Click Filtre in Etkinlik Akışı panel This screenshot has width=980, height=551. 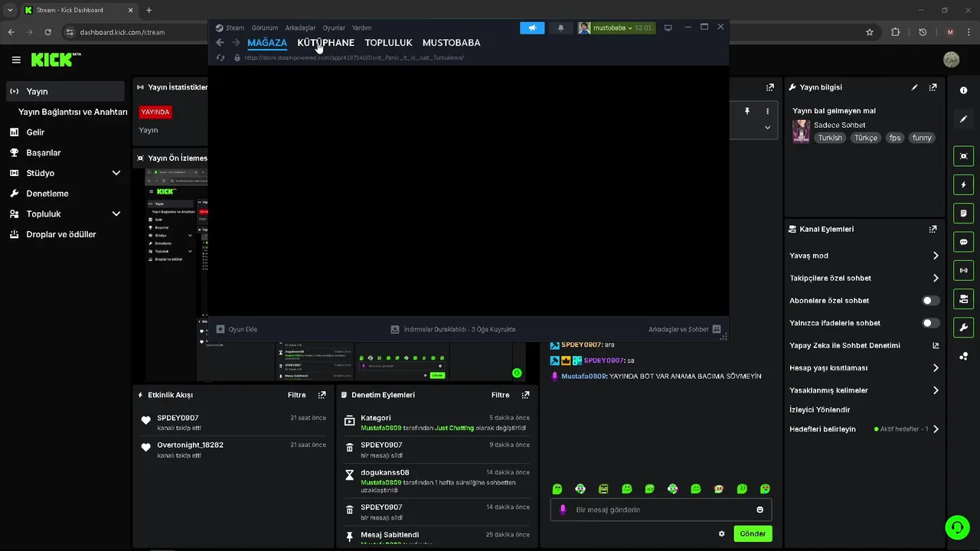click(x=296, y=395)
